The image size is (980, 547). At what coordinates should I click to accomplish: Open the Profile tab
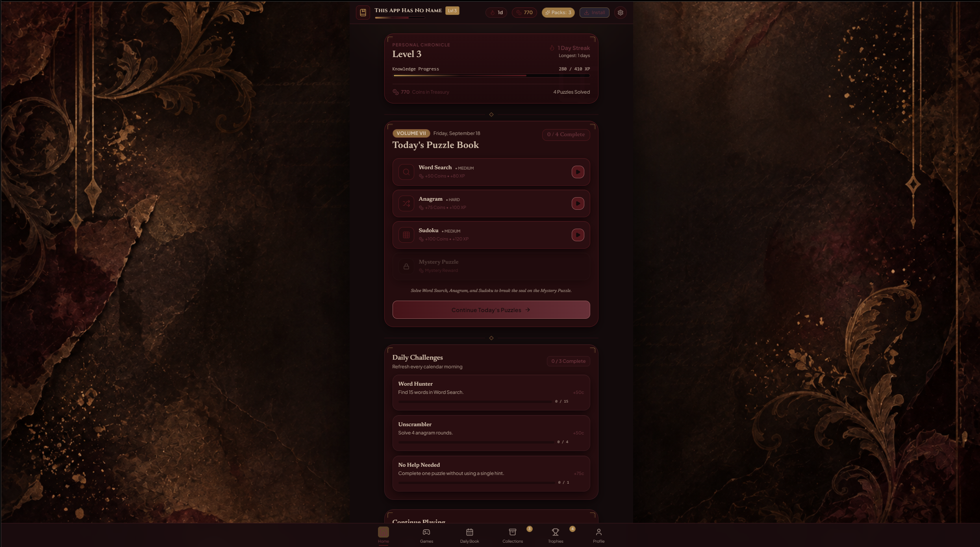598,535
